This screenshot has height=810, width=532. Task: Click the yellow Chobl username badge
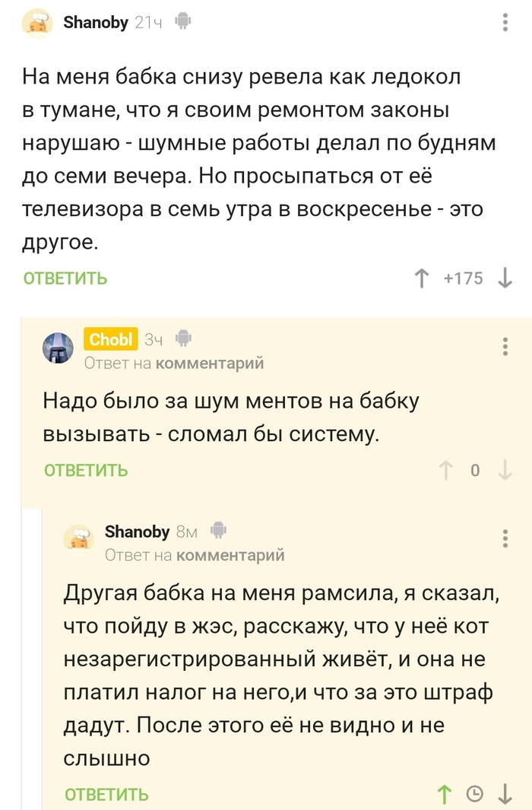point(111,339)
